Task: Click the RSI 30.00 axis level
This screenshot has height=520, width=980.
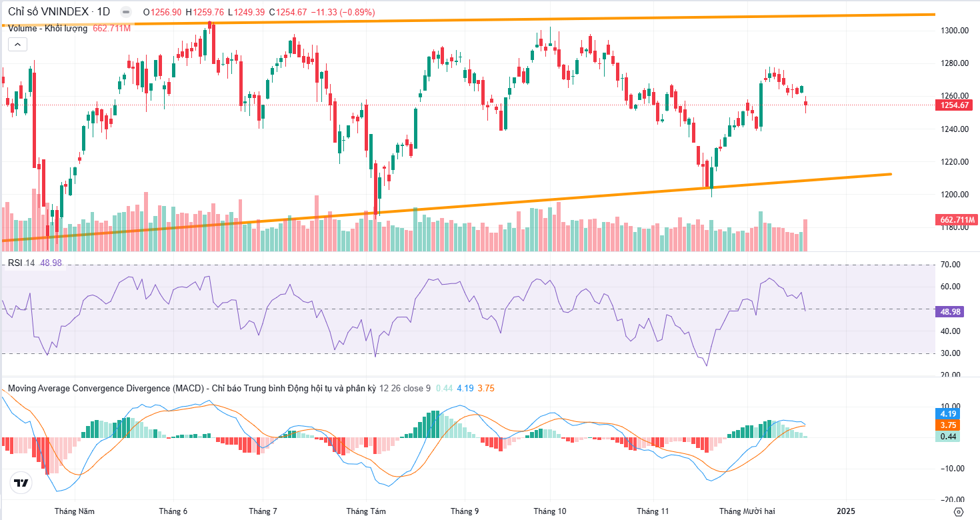Action: 951,353
